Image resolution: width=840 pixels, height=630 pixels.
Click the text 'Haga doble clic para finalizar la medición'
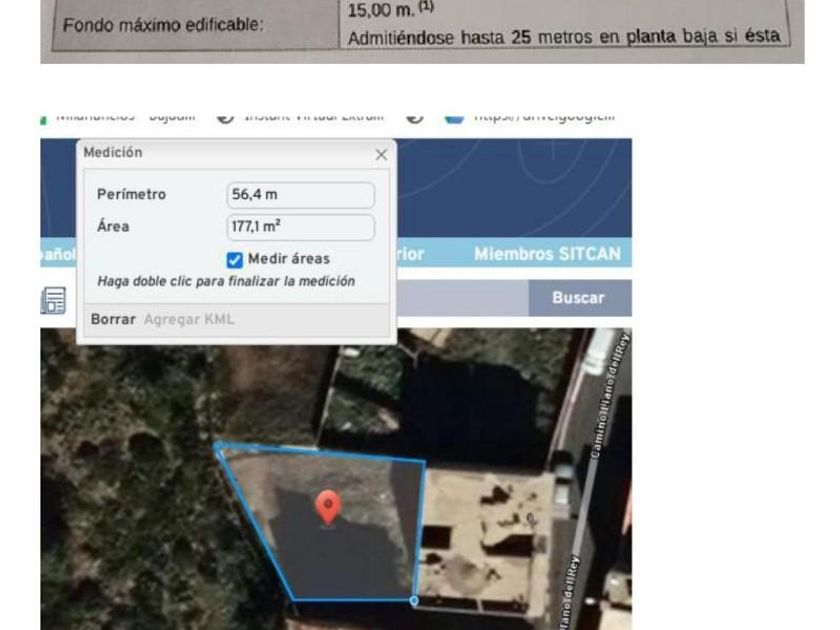tap(226, 281)
